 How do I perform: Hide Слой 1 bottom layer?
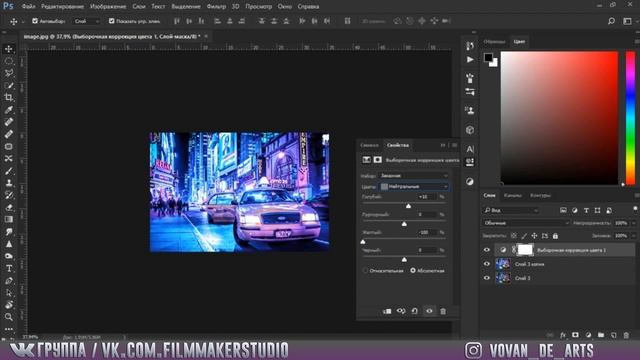(x=487, y=278)
